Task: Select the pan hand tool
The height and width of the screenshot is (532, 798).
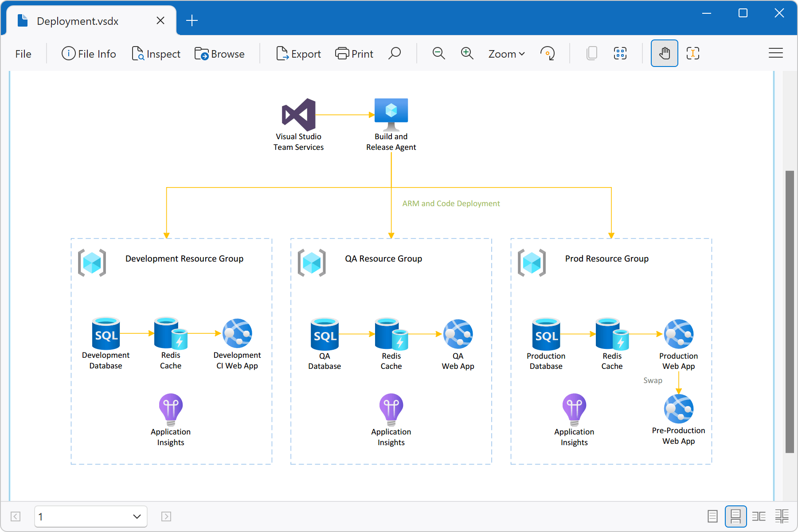Action: [664, 53]
